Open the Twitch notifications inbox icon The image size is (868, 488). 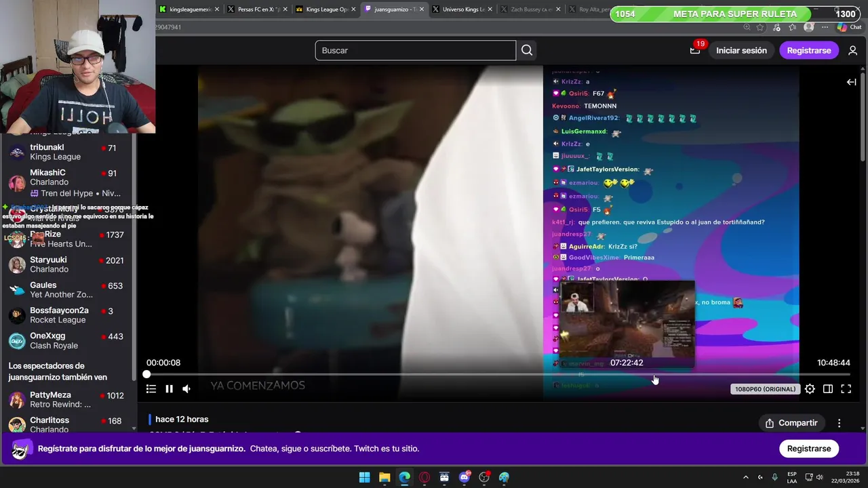click(x=695, y=50)
